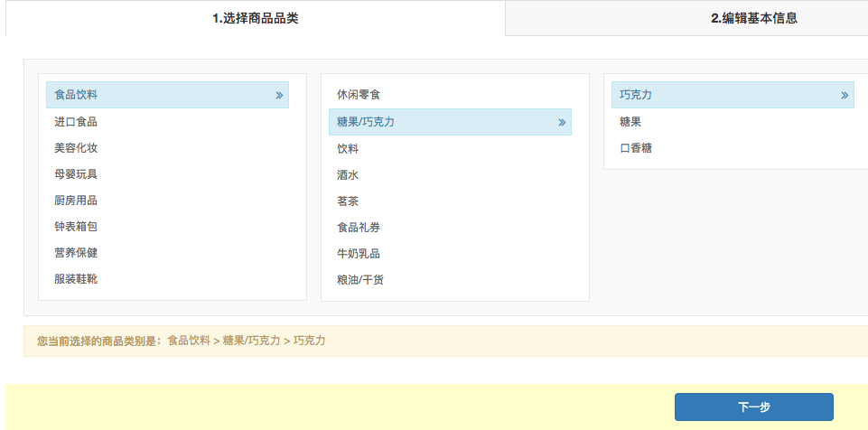This screenshot has height=430, width=868.
Task: Select the 服装鞋靴 category
Action: [x=76, y=279]
